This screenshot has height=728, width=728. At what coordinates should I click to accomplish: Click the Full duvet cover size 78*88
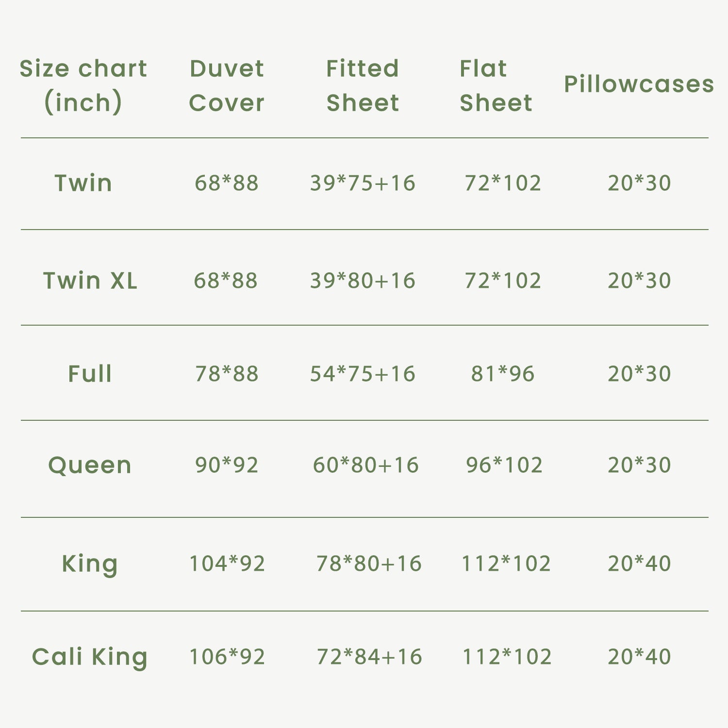coord(227,374)
